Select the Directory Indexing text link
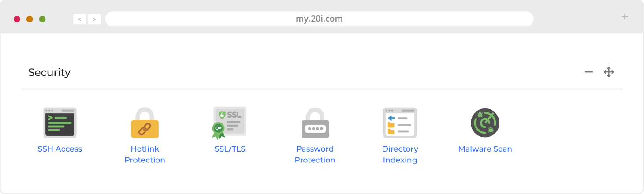This screenshot has width=644, height=194. [400, 154]
